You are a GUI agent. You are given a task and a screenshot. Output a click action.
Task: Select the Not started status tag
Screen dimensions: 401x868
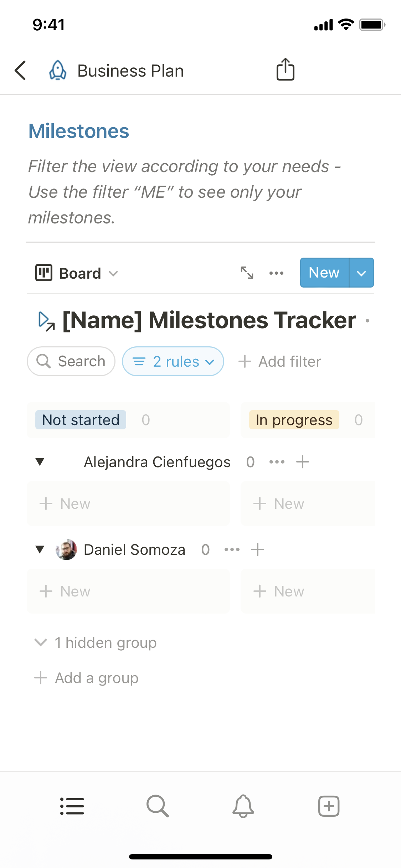[x=81, y=420]
